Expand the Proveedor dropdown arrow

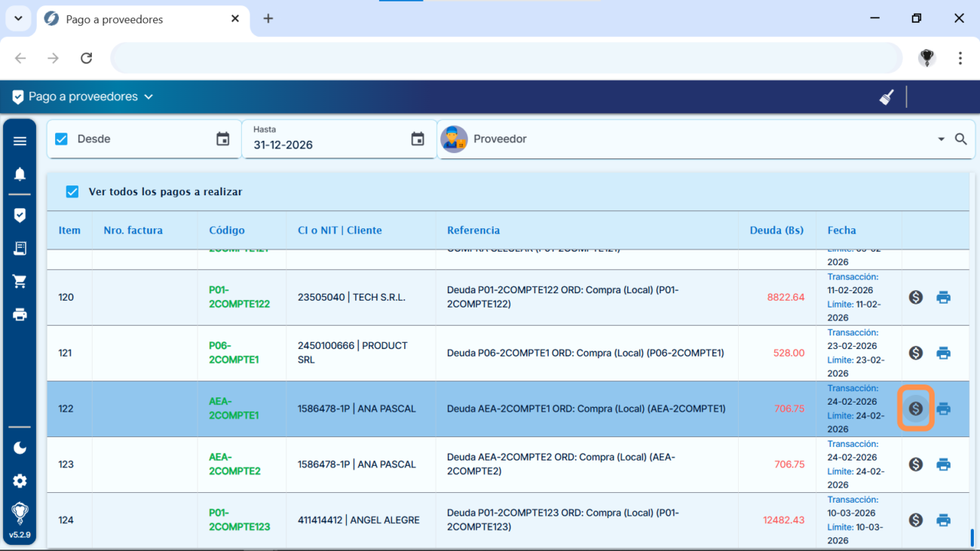pos(941,139)
